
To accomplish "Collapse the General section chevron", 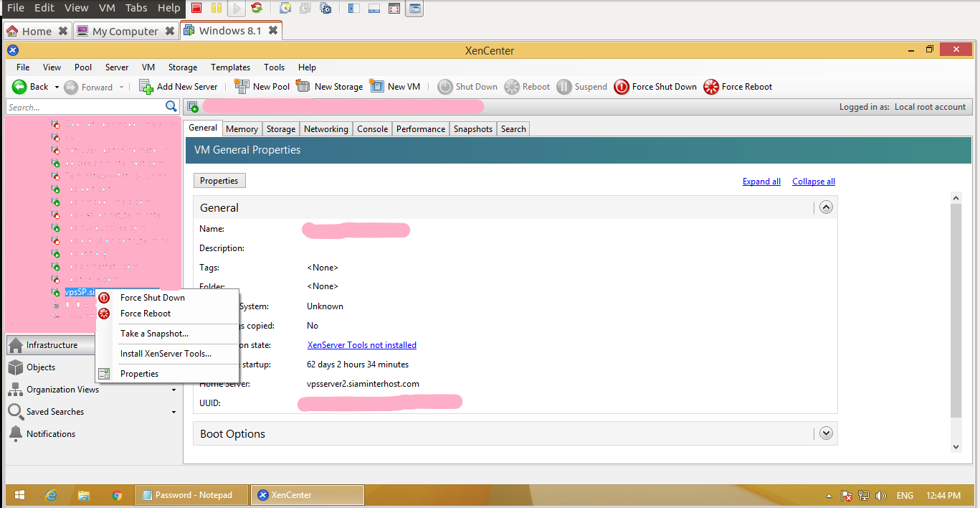I will [x=826, y=207].
